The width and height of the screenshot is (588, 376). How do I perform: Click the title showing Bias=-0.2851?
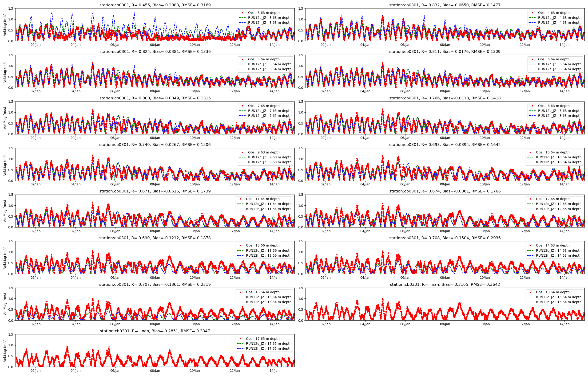(x=155, y=331)
